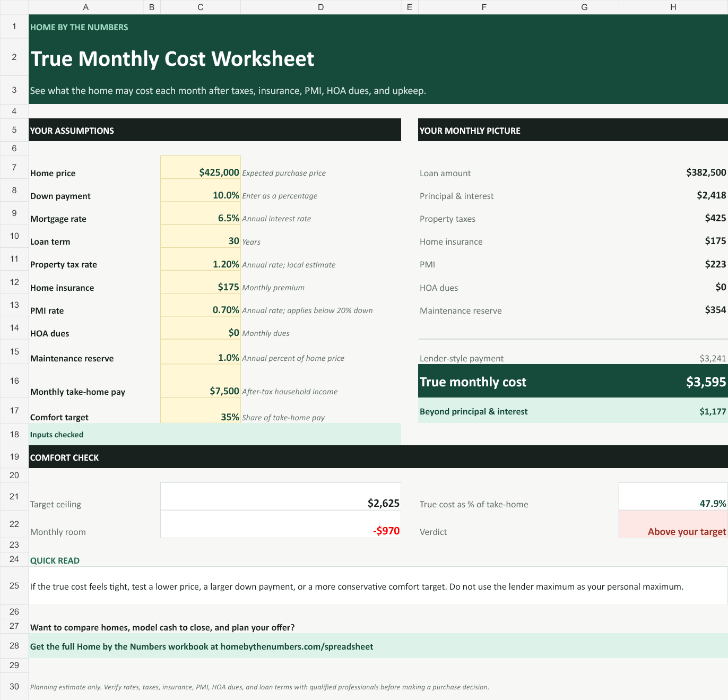728x700 pixels.
Task: Click the True Monthly Cost Worksheet title
Action: coord(172,58)
